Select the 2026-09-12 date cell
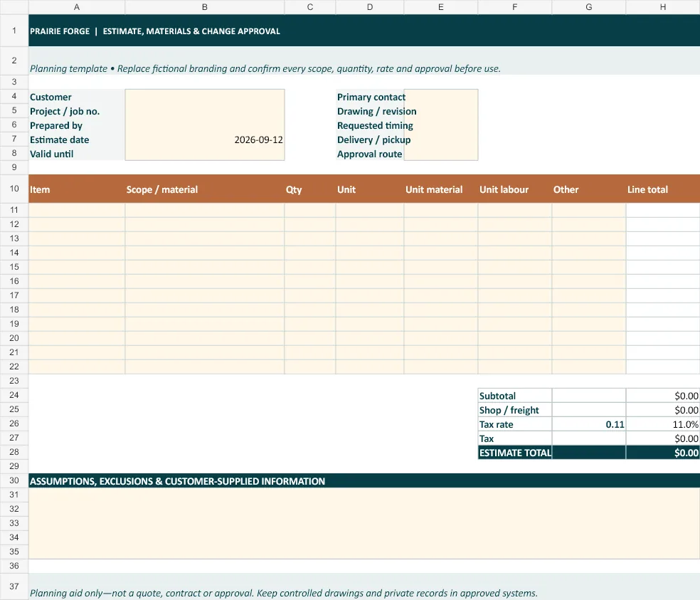The image size is (700, 600). point(204,140)
